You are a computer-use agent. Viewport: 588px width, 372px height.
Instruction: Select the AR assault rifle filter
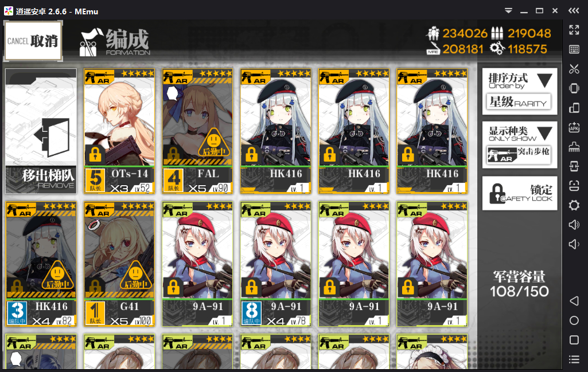pos(519,155)
